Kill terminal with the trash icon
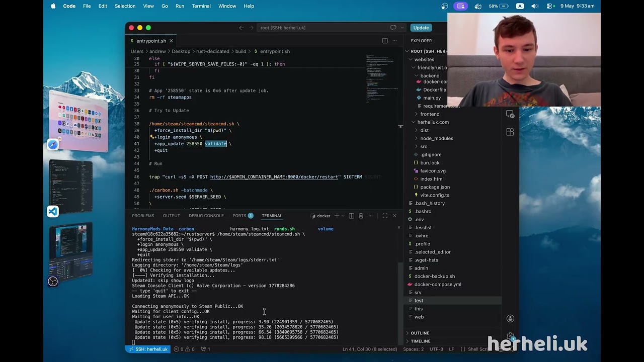644x362 pixels. point(361,216)
